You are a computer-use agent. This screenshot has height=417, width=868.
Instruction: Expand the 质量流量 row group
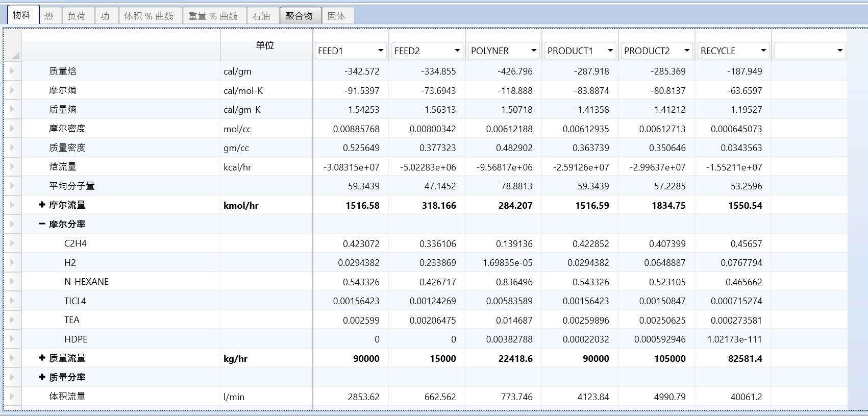42,358
